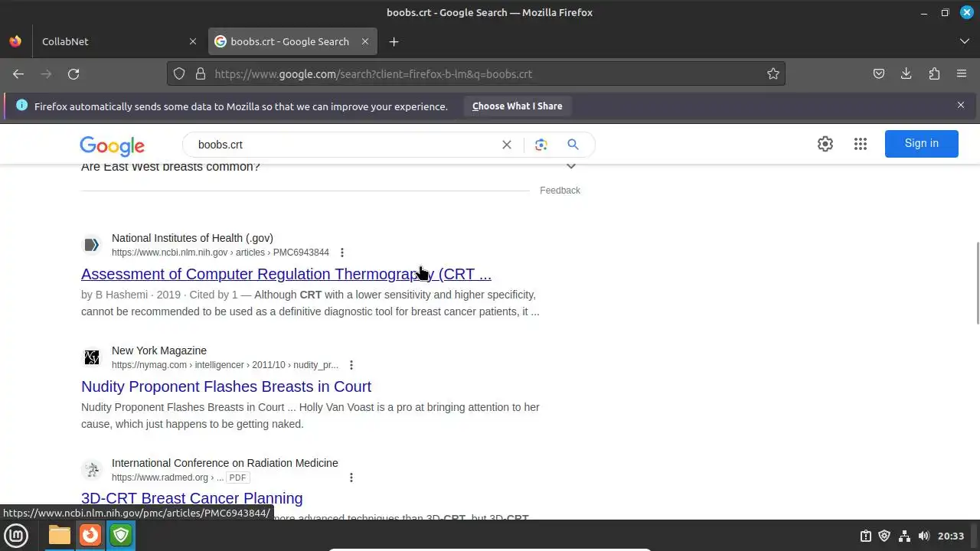Close the Google Search tab

[365, 41]
